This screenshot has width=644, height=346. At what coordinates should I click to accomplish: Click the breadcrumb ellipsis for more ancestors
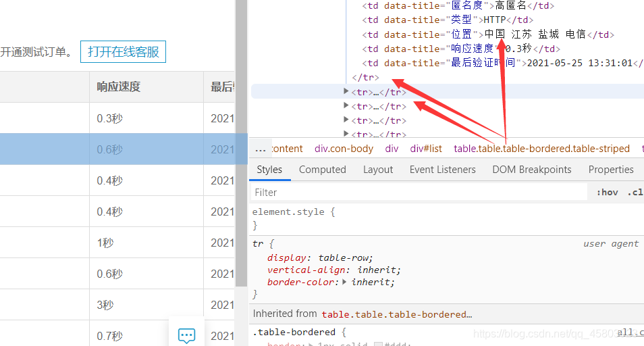click(261, 149)
